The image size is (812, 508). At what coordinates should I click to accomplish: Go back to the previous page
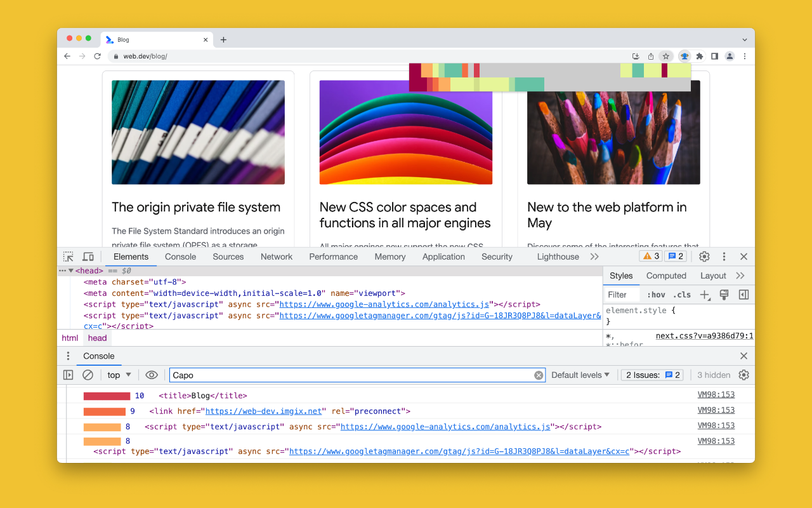click(x=67, y=56)
